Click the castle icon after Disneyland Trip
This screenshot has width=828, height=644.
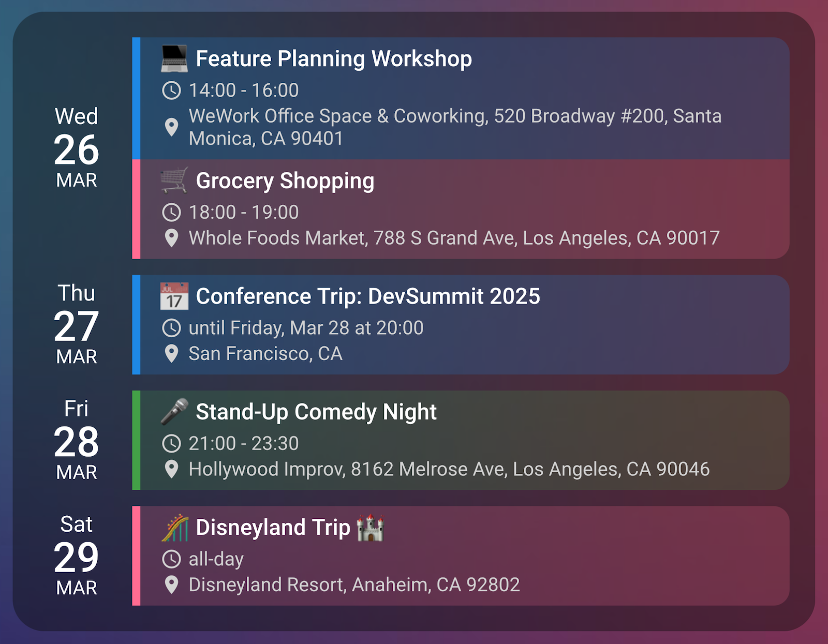tap(370, 528)
